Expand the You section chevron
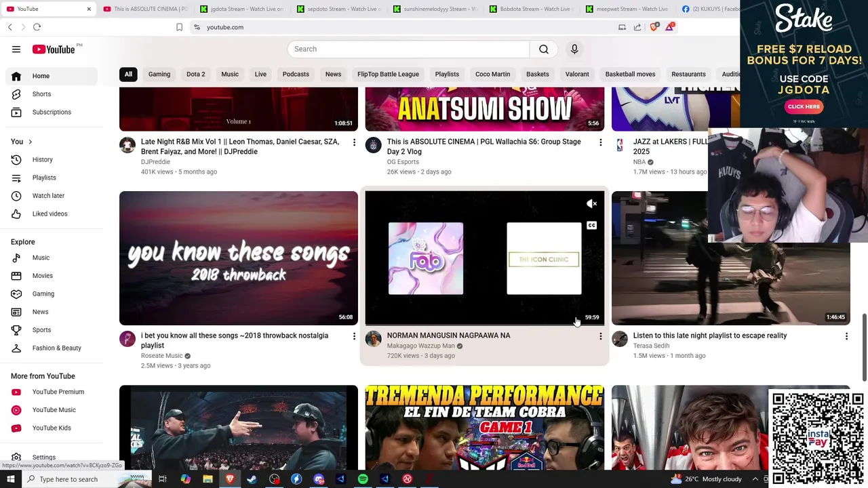 (30, 142)
